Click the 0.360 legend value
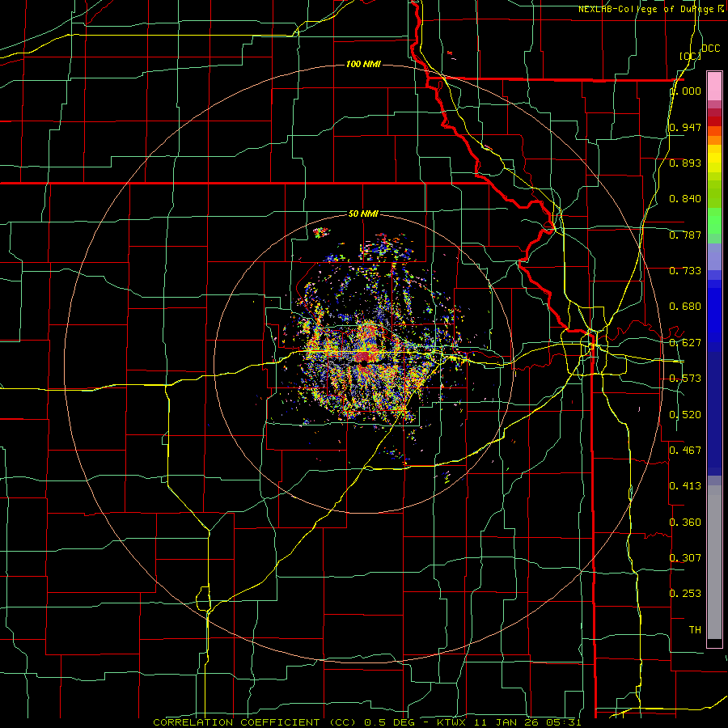The height and width of the screenshot is (728, 728). 685,522
